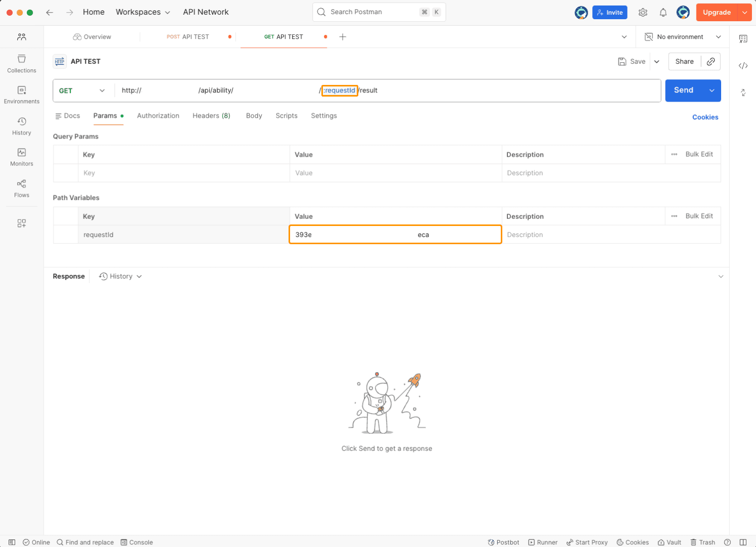Image resolution: width=756 pixels, height=547 pixels.
Task: Open the Authorization tab
Action: point(158,116)
